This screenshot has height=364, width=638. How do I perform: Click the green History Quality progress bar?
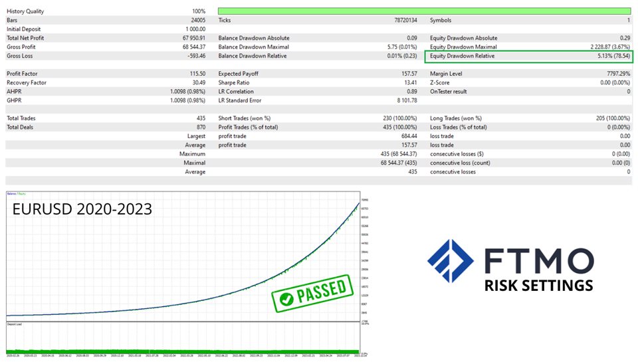pos(425,11)
